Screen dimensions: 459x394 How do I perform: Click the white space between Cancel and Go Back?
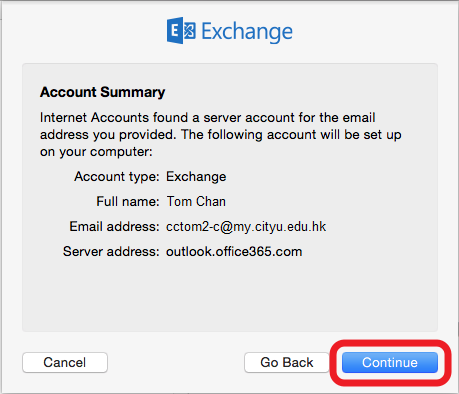point(176,362)
